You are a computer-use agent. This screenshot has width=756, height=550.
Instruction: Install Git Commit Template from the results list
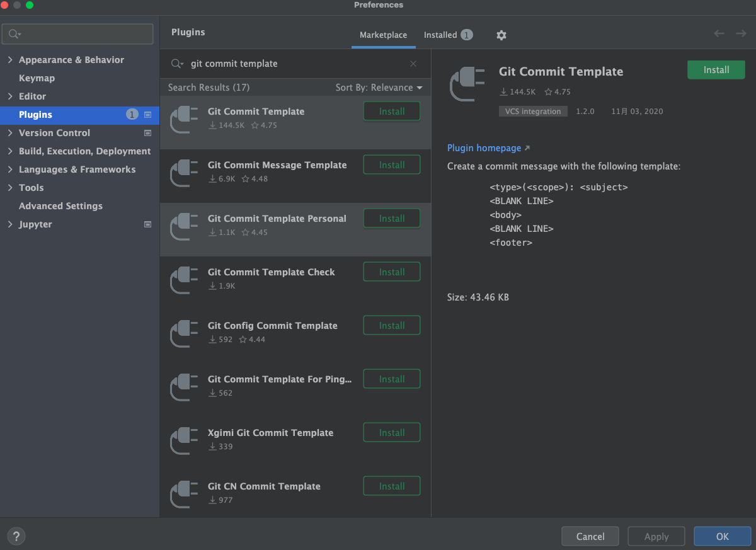(x=392, y=112)
